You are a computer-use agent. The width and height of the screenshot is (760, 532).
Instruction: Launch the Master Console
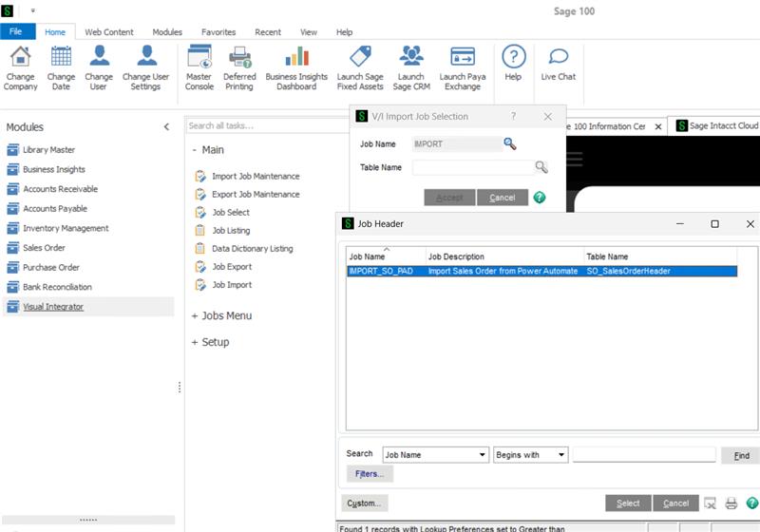pos(199,67)
